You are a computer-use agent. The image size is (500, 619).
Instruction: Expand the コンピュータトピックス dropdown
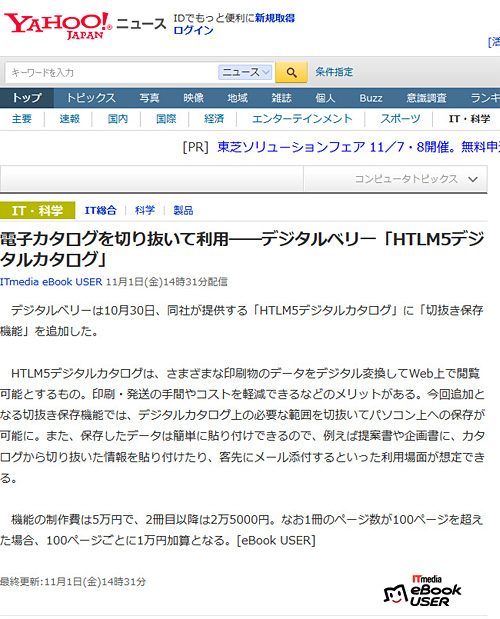(x=395, y=179)
